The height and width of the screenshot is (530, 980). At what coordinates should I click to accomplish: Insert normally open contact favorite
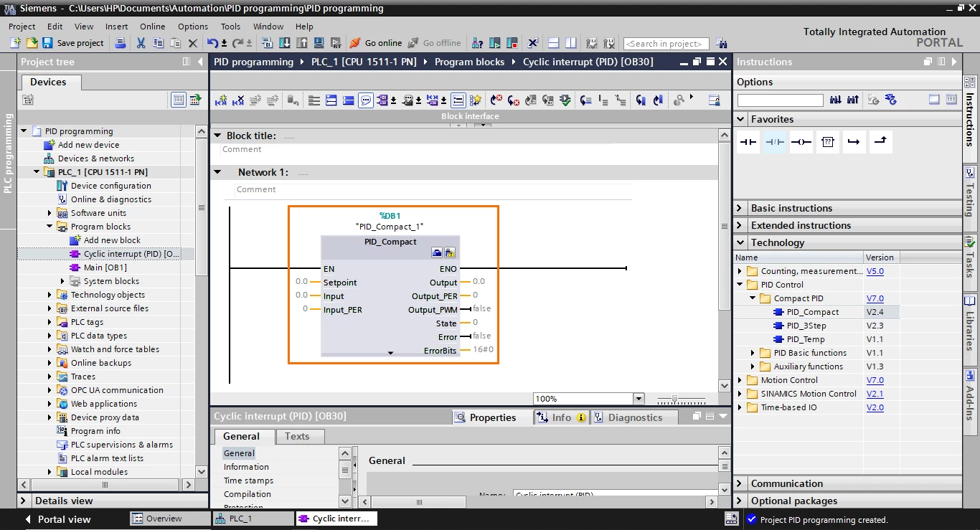[748, 142]
